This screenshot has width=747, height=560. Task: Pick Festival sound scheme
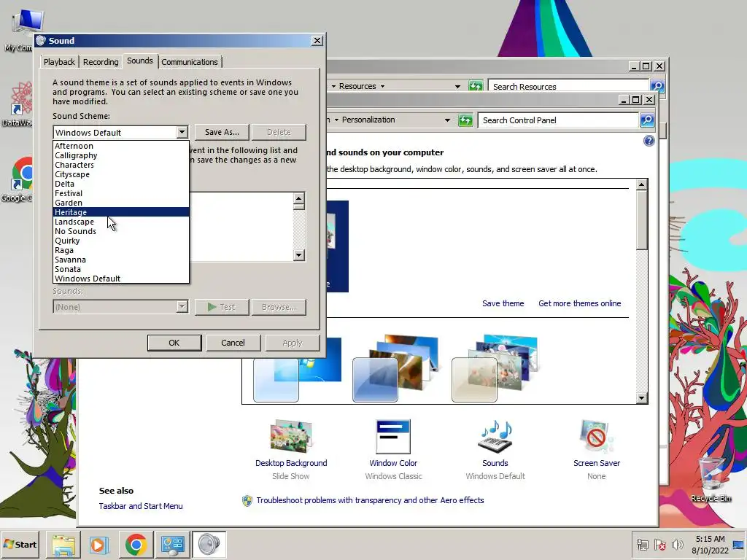(121, 194)
